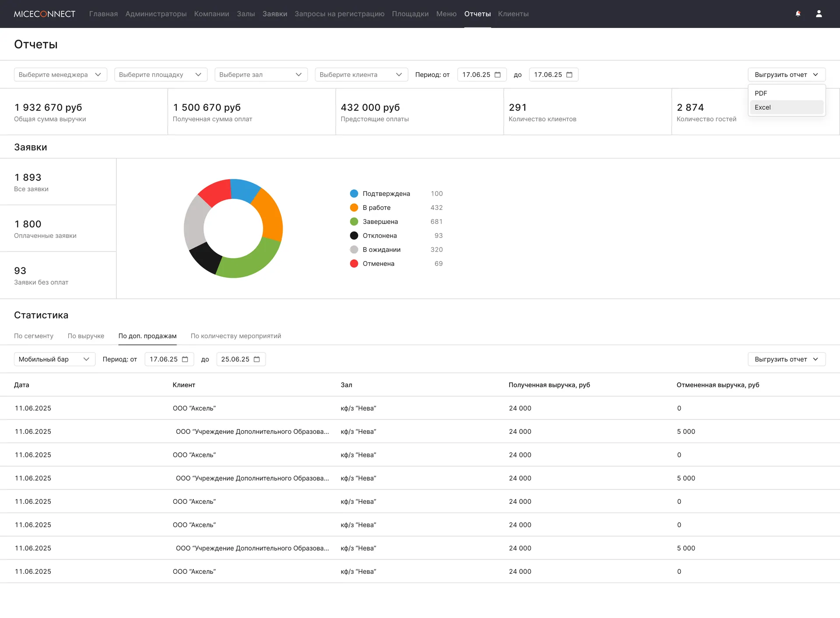Click the Клиент column header
The height and width of the screenshot is (618, 840).
tap(184, 385)
